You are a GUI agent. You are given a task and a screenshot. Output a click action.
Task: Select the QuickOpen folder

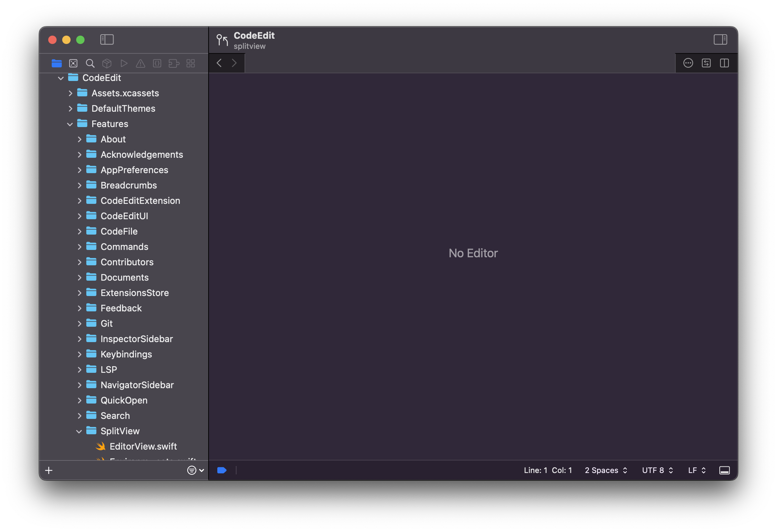coord(124,400)
